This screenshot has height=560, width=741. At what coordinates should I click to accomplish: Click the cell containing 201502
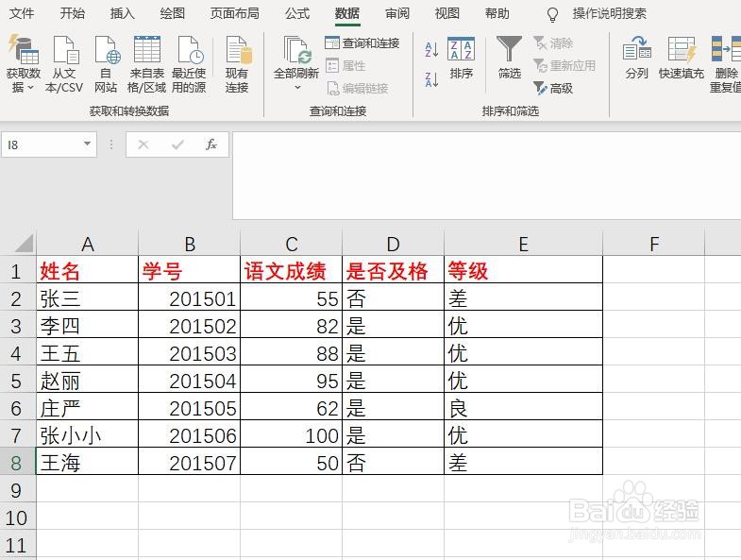pos(190,326)
